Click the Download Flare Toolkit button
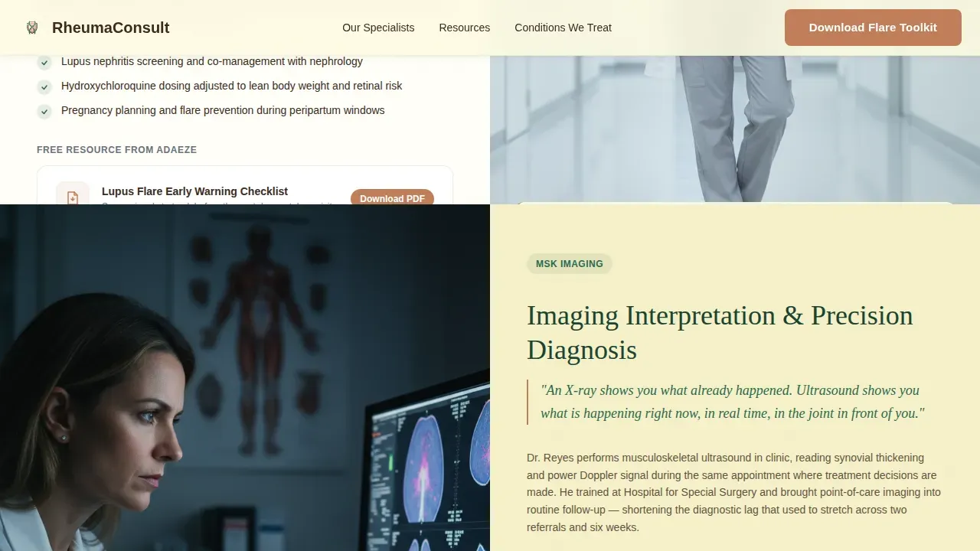 [x=873, y=28]
